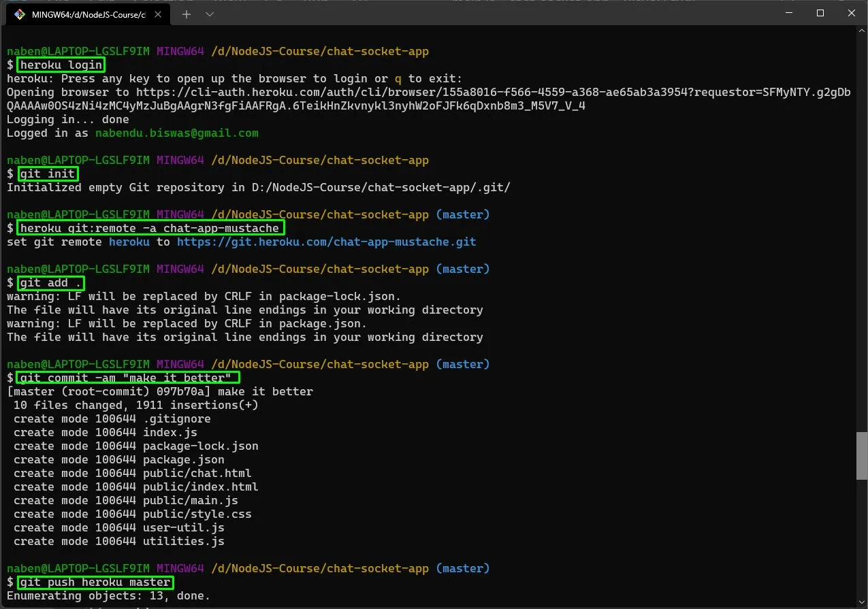The height and width of the screenshot is (609, 868).
Task: Click warning about CRLF in package-lock.json
Action: pos(204,297)
